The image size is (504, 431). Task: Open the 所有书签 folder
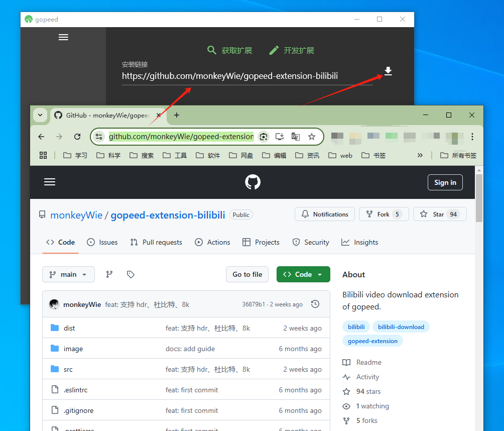[458, 155]
